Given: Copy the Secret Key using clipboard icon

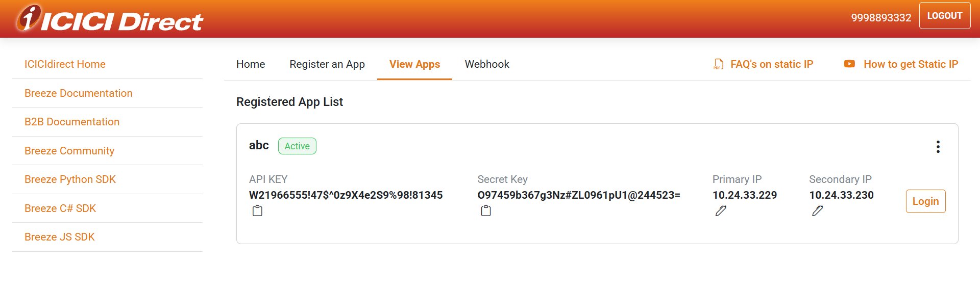Looking at the screenshot, I should (x=486, y=210).
